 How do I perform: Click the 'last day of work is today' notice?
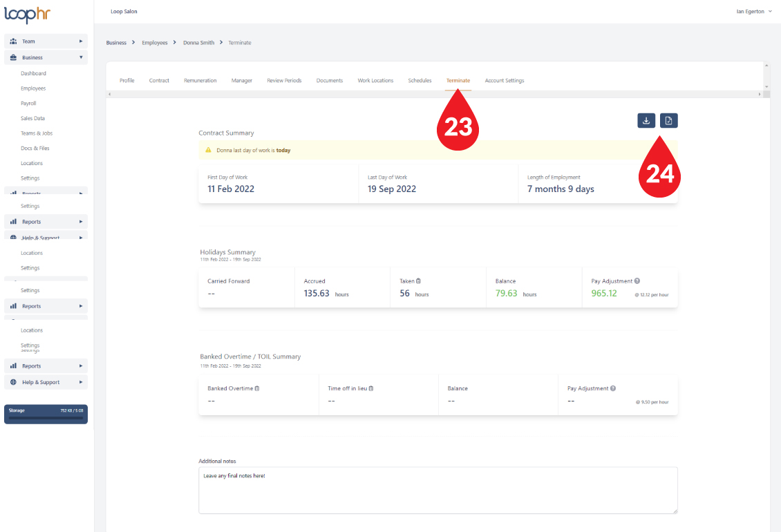(437, 150)
